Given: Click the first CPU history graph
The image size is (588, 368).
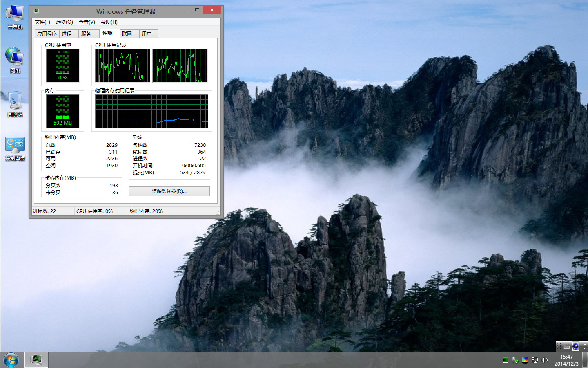Looking at the screenshot, I should (122, 66).
